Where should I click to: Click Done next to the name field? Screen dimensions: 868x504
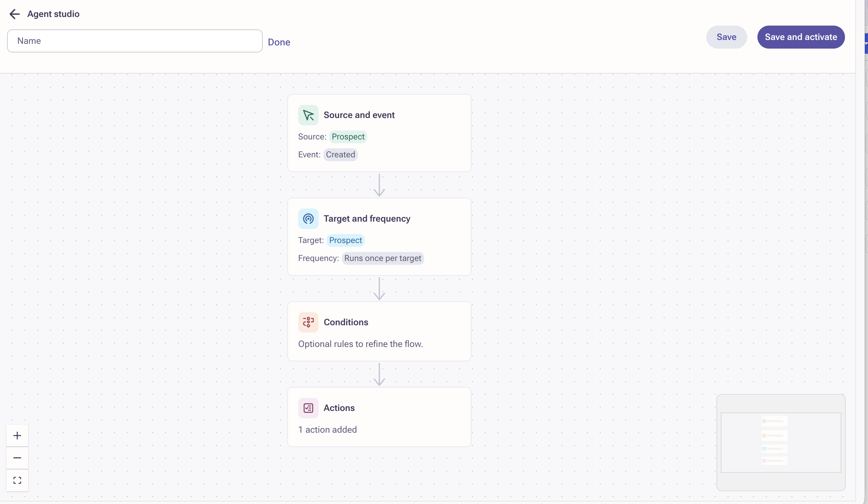[x=279, y=42]
